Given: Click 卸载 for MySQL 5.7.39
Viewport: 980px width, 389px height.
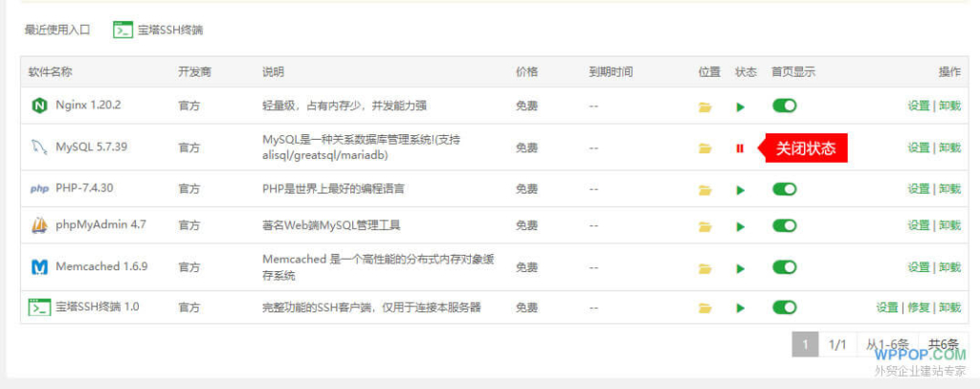Looking at the screenshot, I should point(949,148).
